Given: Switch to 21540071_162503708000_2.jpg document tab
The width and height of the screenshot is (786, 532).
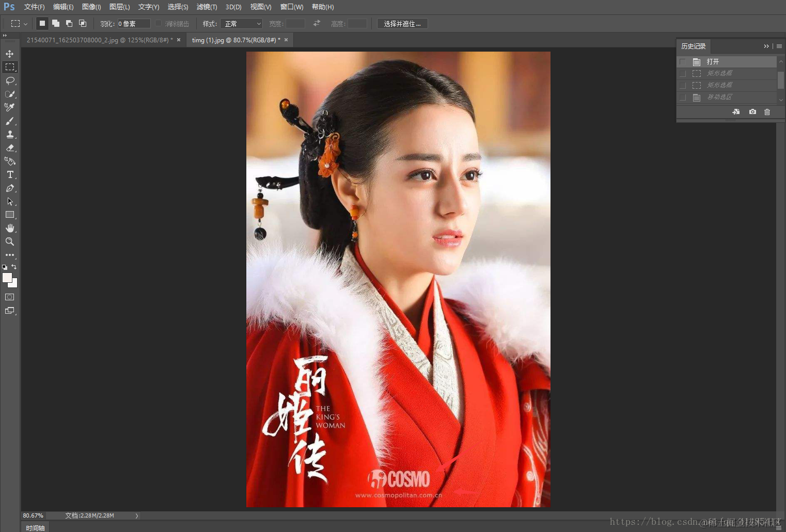Looking at the screenshot, I should click(99, 40).
